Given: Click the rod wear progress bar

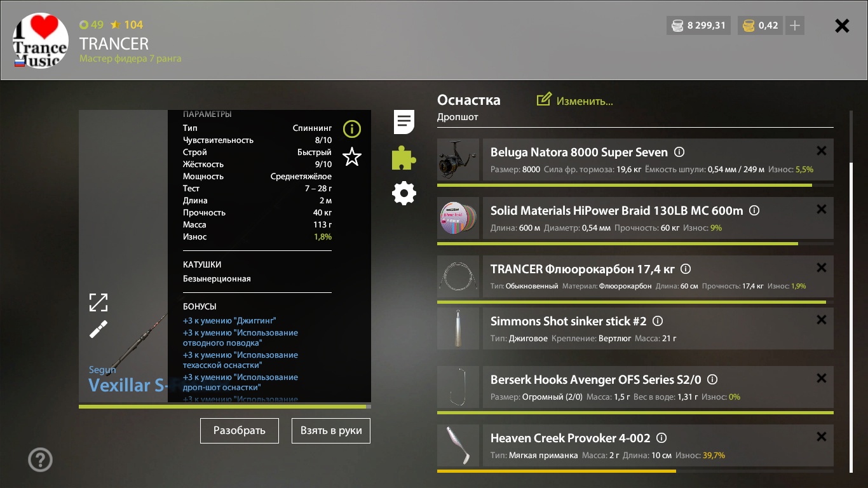Looking at the screenshot, I should coord(225,407).
